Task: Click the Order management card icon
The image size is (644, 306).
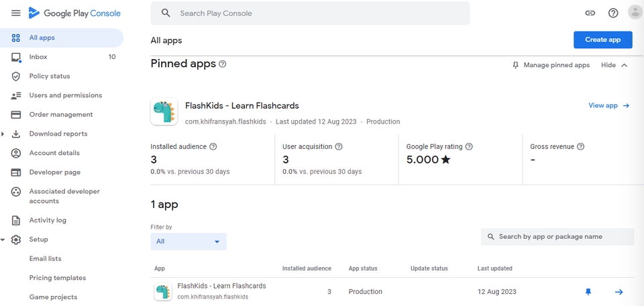Action: [x=16, y=115]
